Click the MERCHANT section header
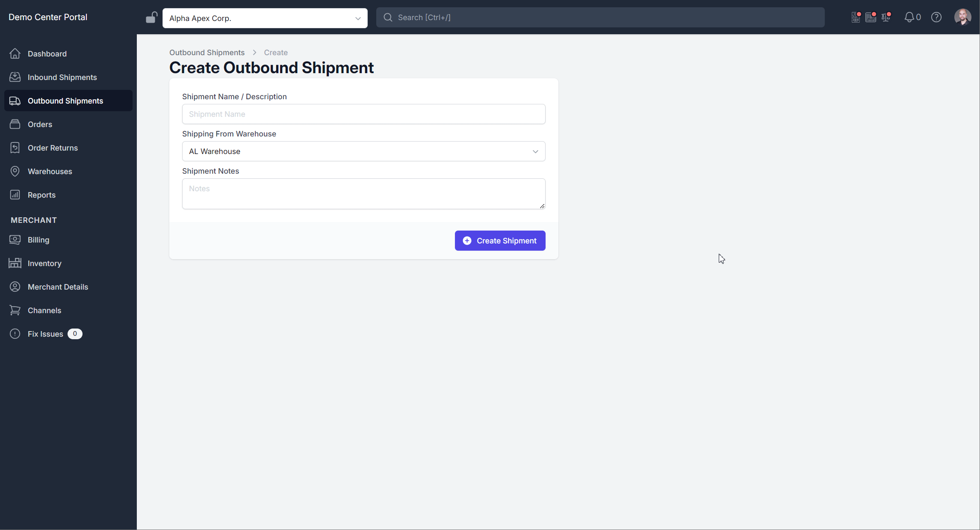Viewport: 980px width, 530px height. coord(34,220)
